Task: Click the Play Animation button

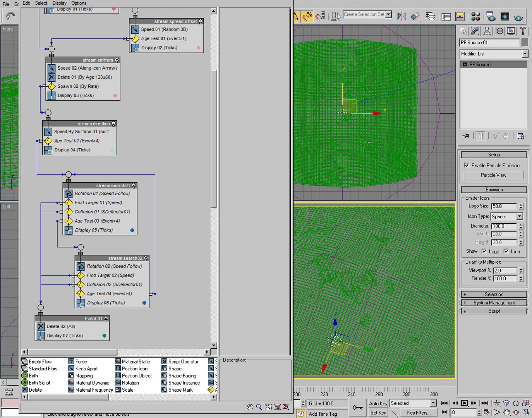Action: point(464,403)
